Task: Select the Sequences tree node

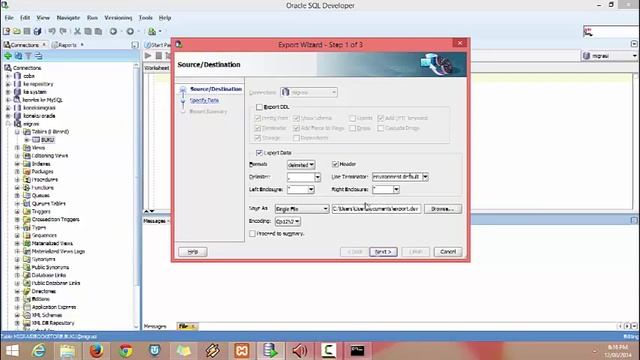Action: [44, 236]
